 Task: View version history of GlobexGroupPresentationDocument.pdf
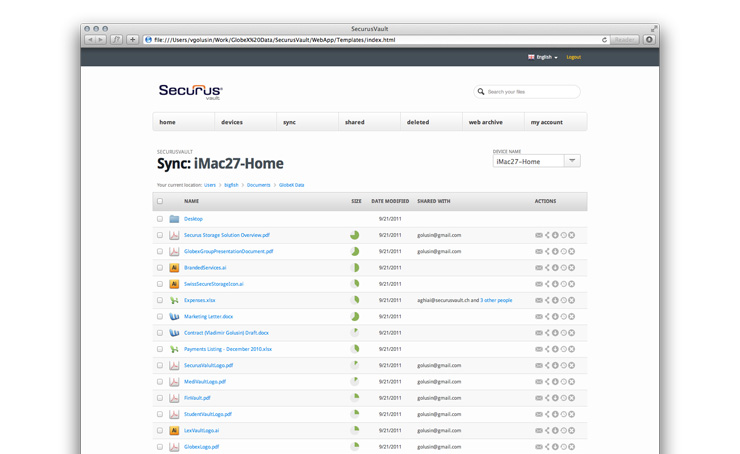pos(563,252)
